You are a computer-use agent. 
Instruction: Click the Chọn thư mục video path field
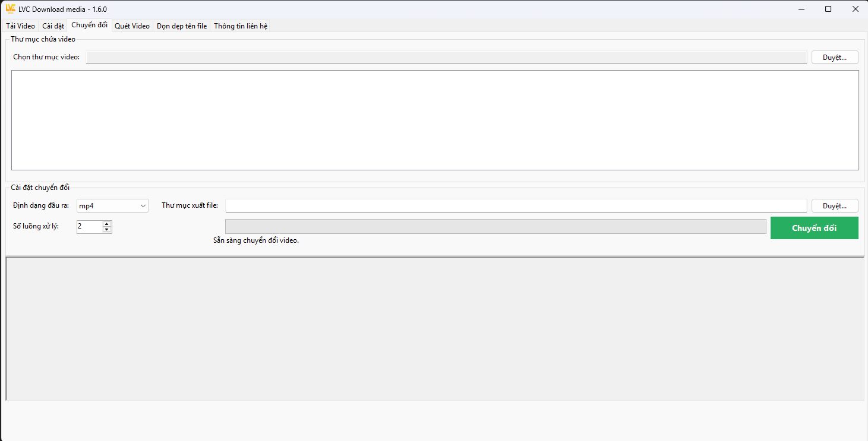click(x=447, y=58)
